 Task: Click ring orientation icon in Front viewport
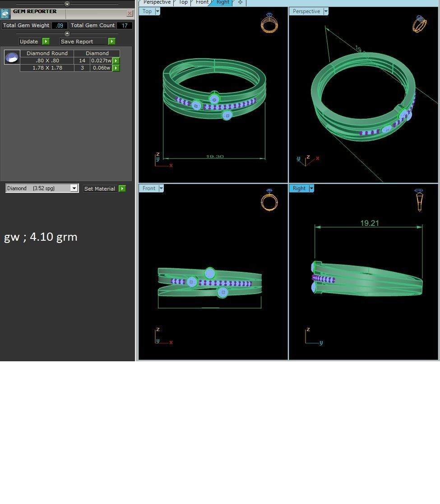(269, 200)
